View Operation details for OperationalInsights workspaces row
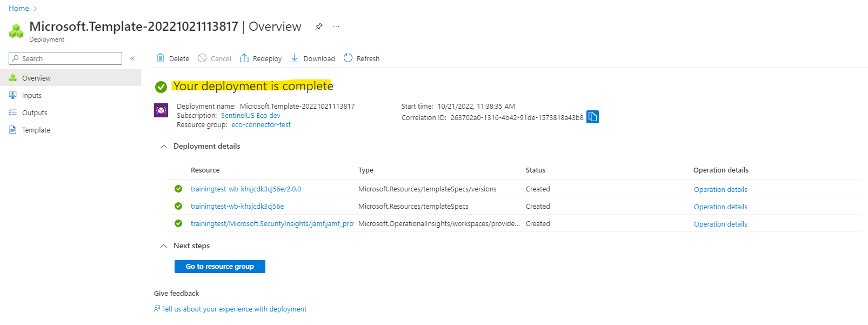 [720, 224]
